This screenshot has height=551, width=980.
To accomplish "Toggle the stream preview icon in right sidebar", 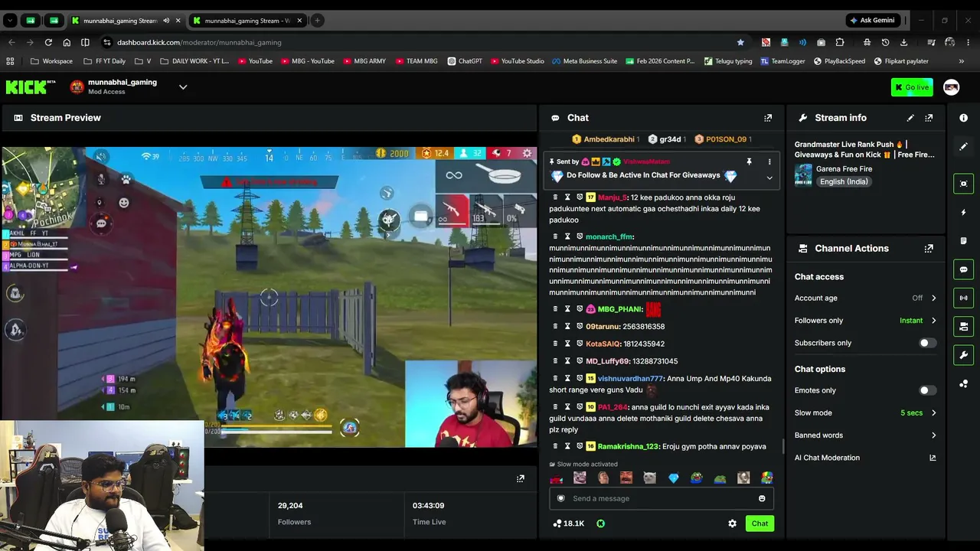I will [x=964, y=184].
